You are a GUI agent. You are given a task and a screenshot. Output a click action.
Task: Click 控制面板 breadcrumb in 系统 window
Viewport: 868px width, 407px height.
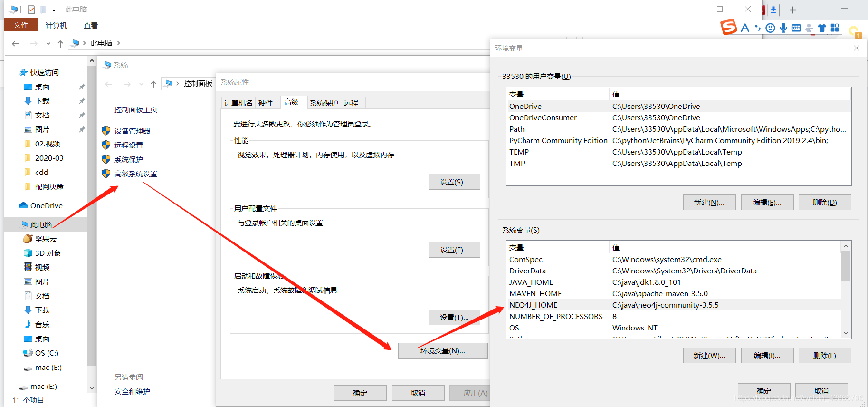coord(198,84)
